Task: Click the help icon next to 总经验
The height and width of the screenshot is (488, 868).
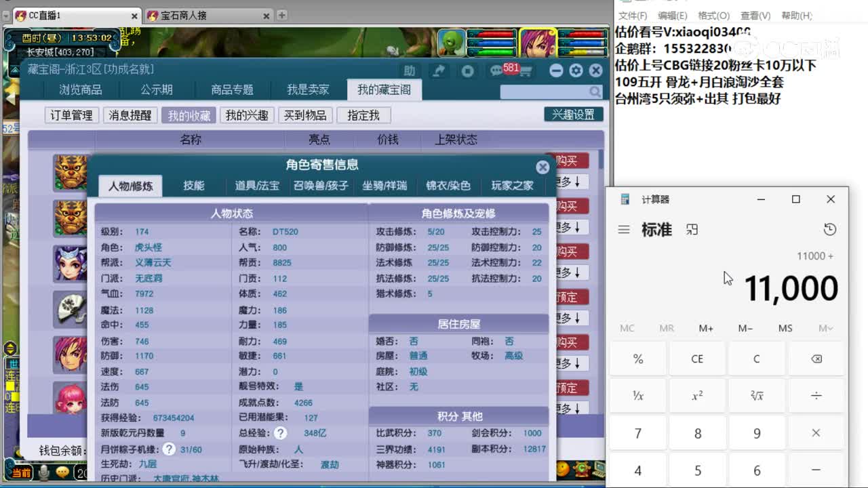Action: tap(280, 433)
